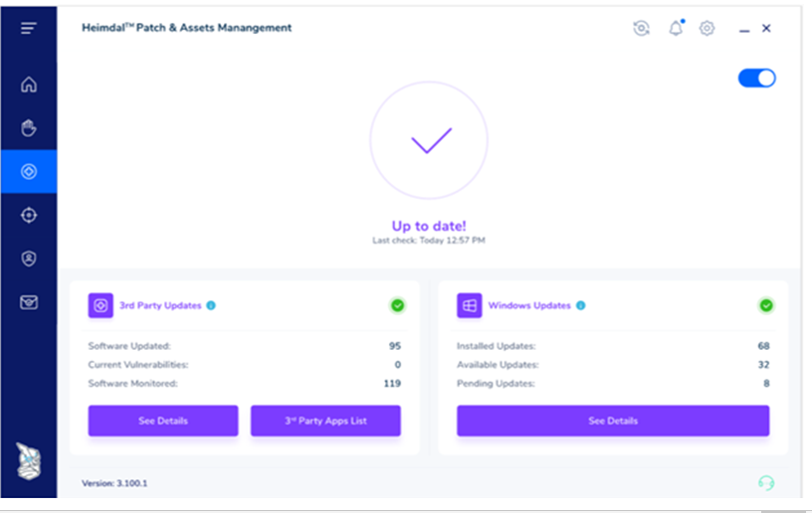Open the email security envelope sidebar icon
812x513 pixels.
pyautogui.click(x=29, y=302)
